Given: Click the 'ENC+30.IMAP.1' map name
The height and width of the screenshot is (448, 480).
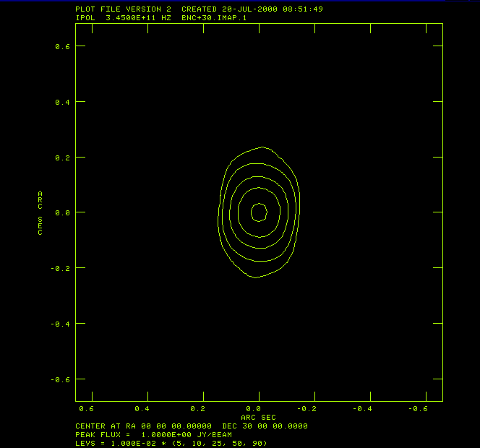Looking at the screenshot, I should click(x=214, y=18).
